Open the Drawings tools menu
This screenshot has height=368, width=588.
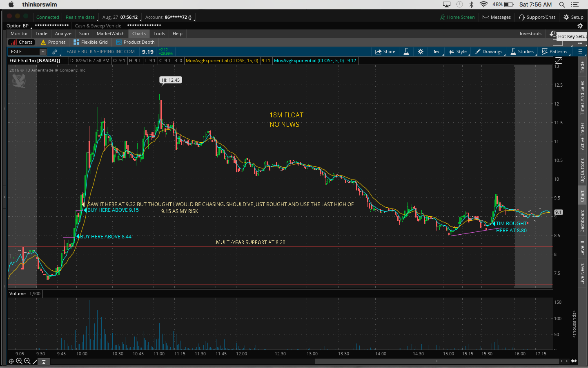[x=489, y=52]
